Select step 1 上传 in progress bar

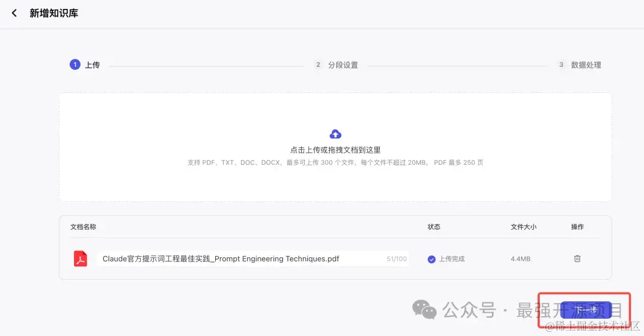tap(85, 64)
